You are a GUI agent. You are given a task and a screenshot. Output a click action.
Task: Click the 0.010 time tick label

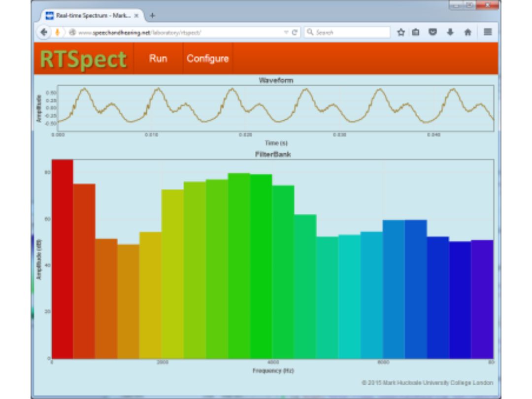(151, 134)
